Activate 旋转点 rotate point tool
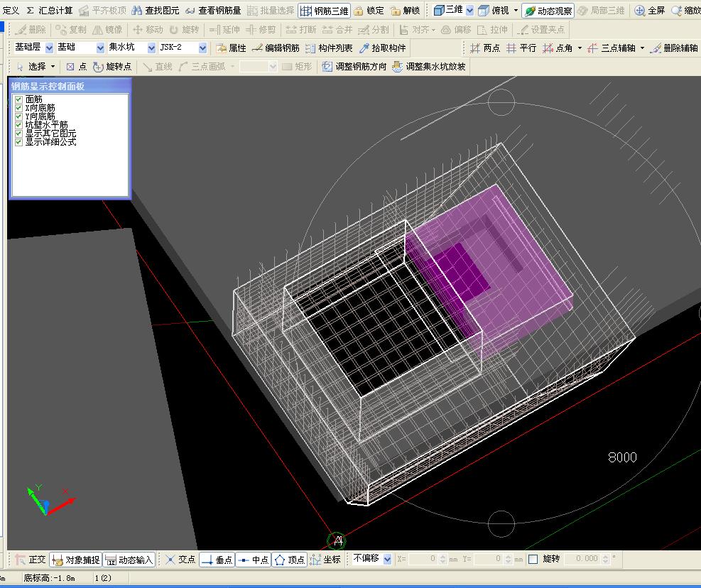Viewport: 701px width, 588px height. coord(112,67)
